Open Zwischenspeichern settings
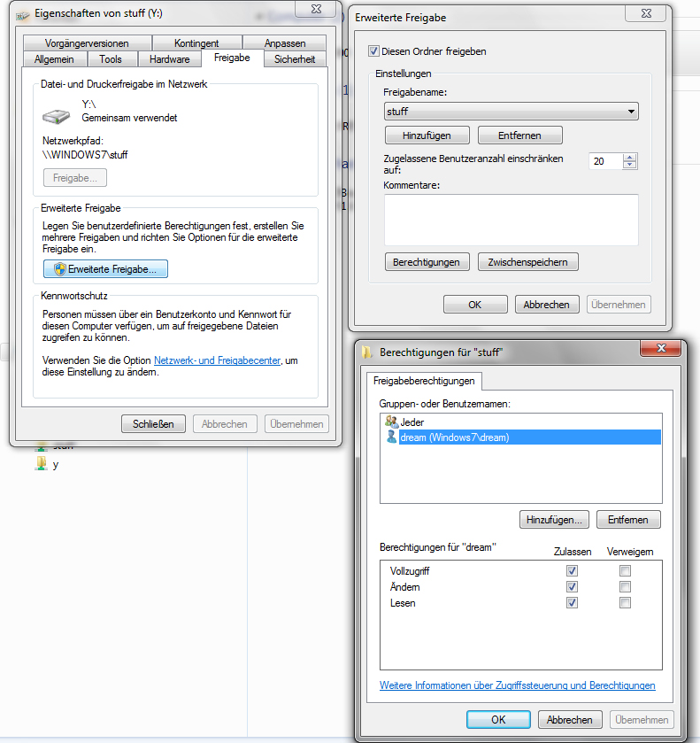The height and width of the screenshot is (743, 700). (528, 262)
